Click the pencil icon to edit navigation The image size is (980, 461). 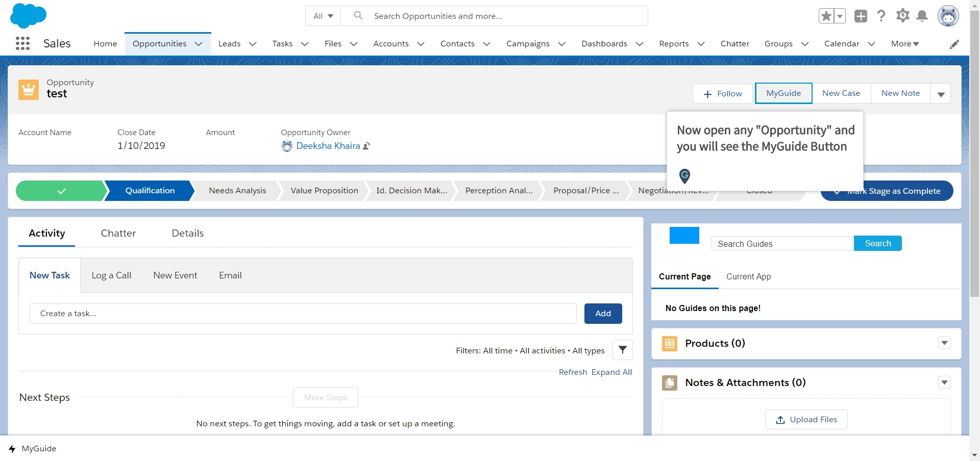click(x=954, y=44)
